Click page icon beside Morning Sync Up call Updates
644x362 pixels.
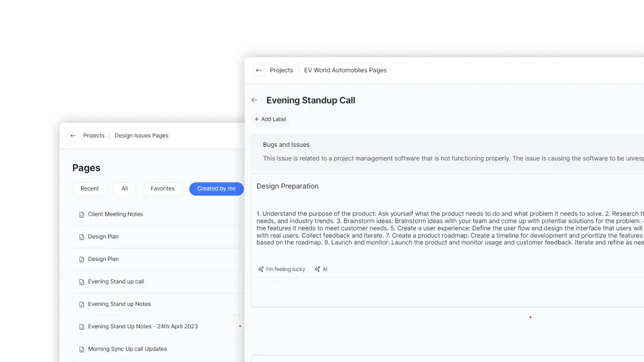82,349
